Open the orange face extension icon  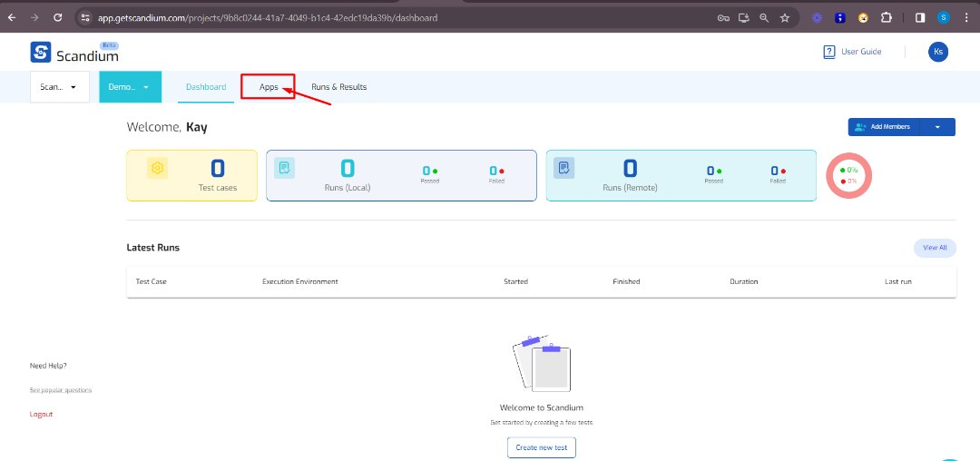click(x=863, y=18)
